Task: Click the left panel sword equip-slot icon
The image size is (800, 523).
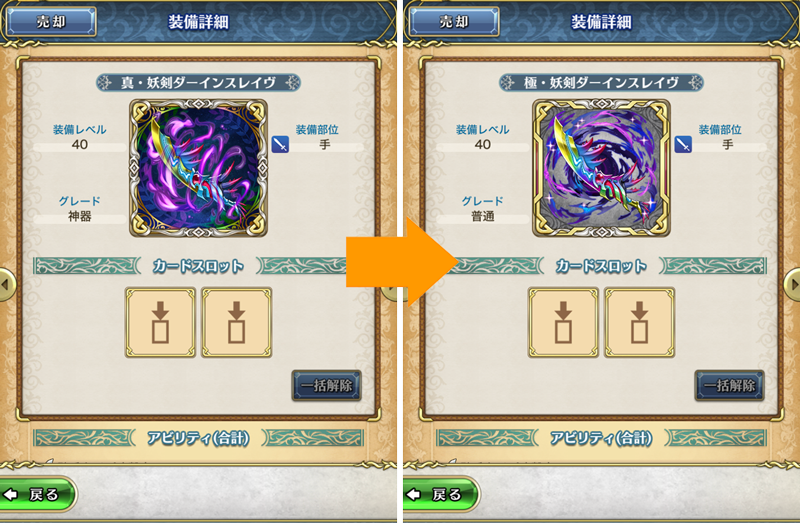Action: coord(280,144)
